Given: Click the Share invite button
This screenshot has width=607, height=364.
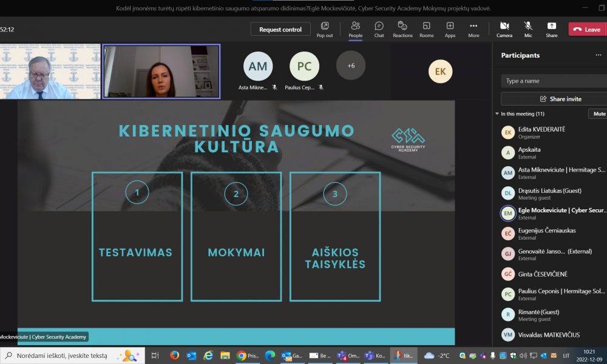Looking at the screenshot, I should pos(554,99).
